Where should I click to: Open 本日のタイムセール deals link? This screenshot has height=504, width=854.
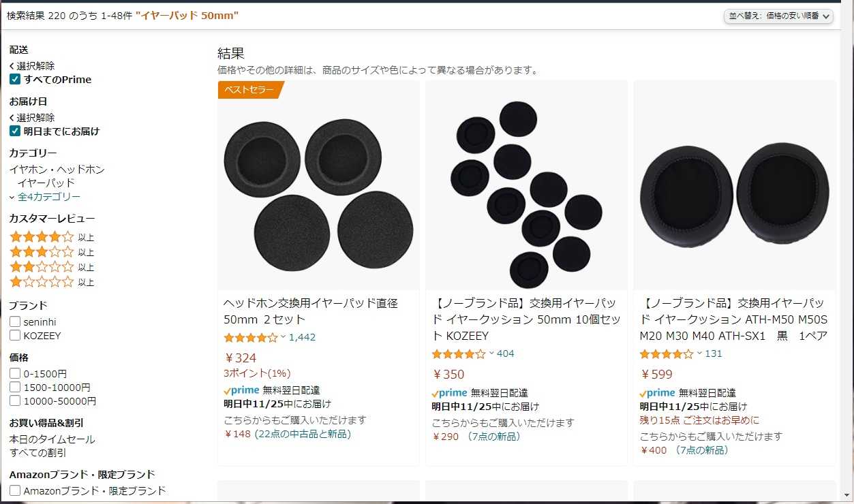(x=52, y=439)
